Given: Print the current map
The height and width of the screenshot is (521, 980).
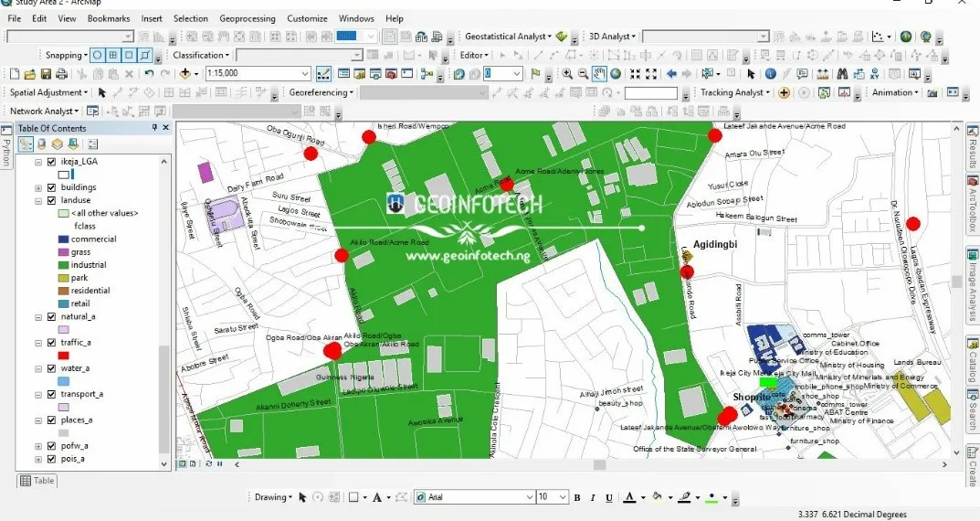Looking at the screenshot, I should (61, 74).
